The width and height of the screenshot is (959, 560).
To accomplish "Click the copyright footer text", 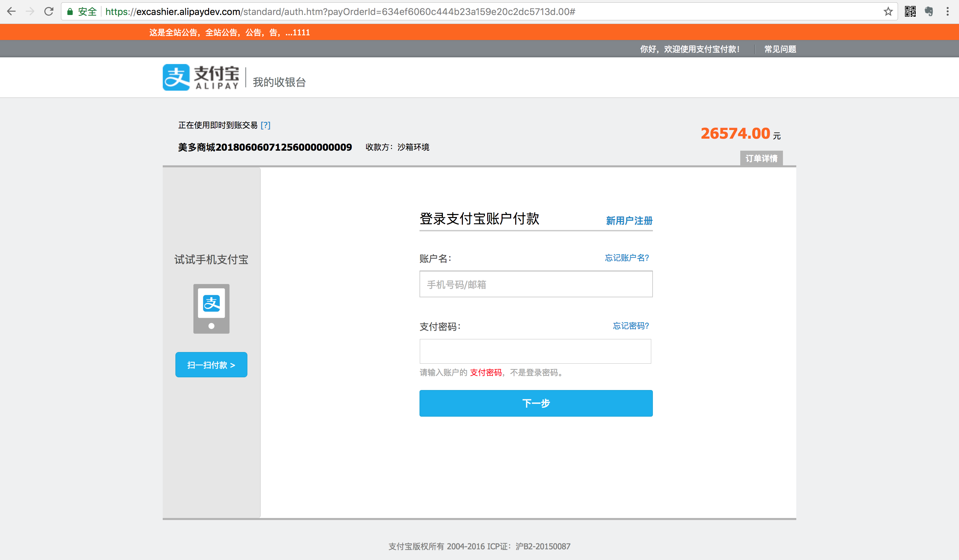I will click(x=479, y=546).
